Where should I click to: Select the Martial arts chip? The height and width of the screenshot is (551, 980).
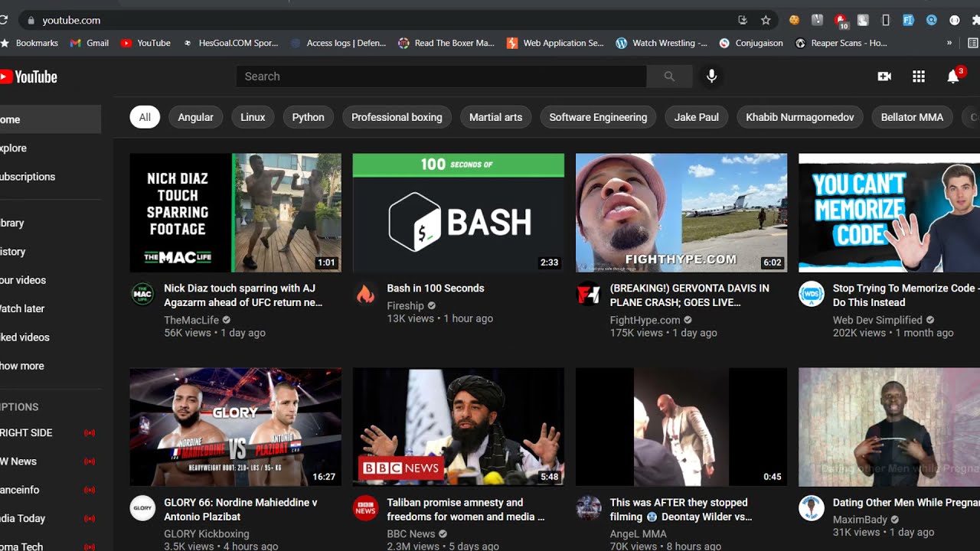495,117
